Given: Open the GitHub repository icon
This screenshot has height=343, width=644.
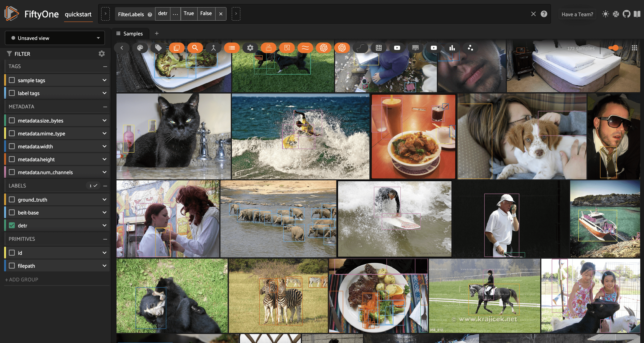Looking at the screenshot, I should pyautogui.click(x=626, y=14).
